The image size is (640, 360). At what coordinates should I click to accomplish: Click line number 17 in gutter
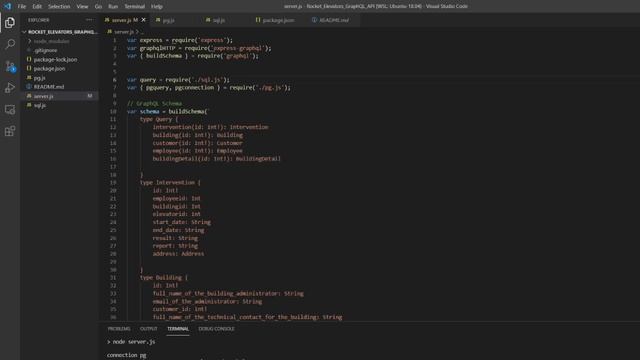(113, 167)
